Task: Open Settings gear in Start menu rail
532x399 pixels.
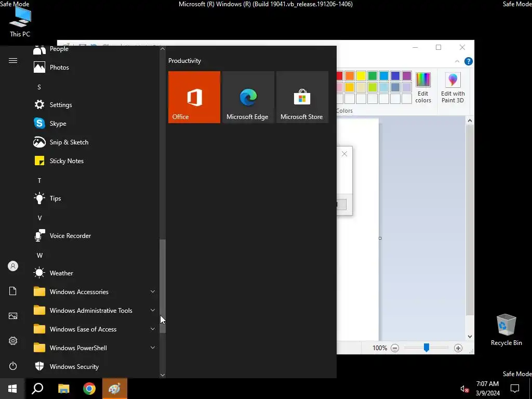Action: tap(13, 341)
